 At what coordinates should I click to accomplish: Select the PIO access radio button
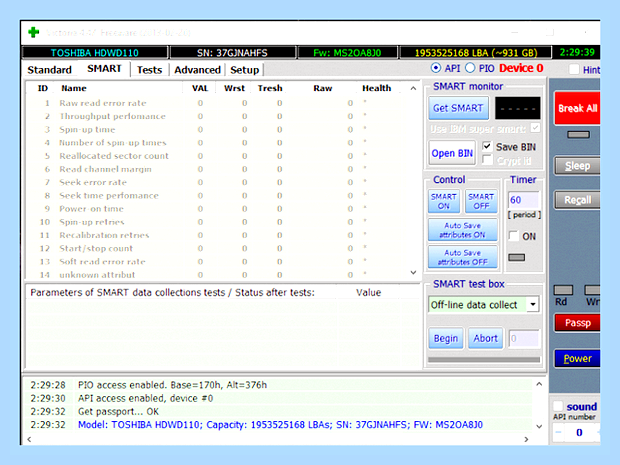[470, 68]
